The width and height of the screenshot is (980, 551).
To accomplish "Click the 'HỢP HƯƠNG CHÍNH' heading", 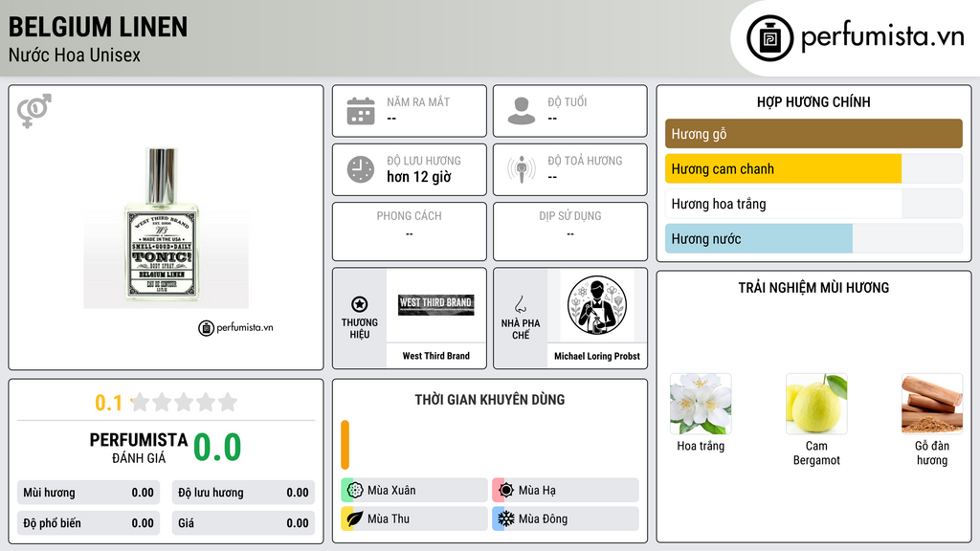I will 813,101.
